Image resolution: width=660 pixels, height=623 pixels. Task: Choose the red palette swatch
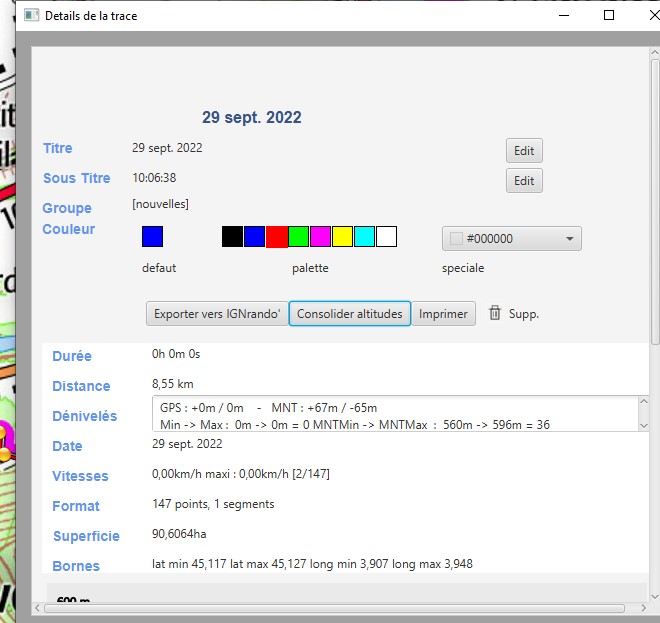[276, 237]
